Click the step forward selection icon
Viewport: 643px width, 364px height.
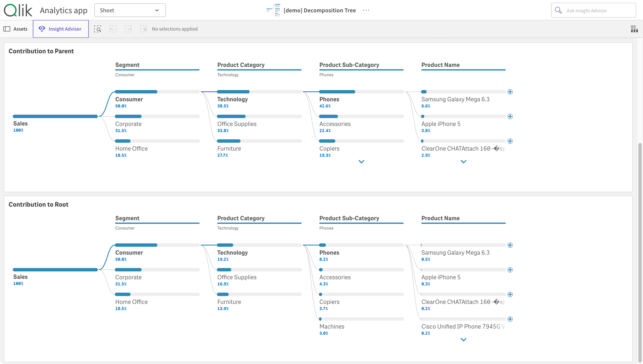tap(128, 29)
